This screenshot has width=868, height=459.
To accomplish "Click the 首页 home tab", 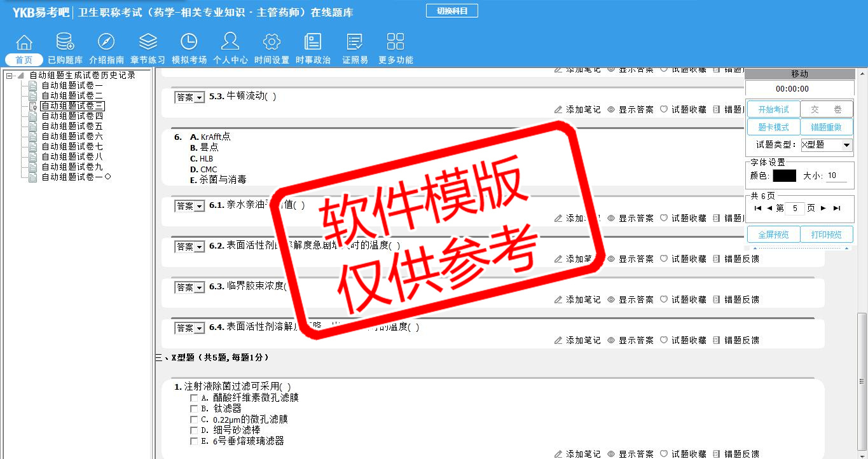I will [x=24, y=60].
